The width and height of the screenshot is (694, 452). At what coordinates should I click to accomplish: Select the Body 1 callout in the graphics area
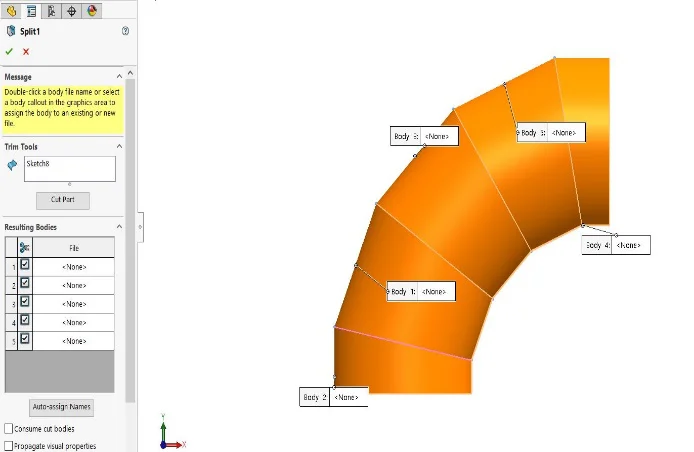[421, 291]
